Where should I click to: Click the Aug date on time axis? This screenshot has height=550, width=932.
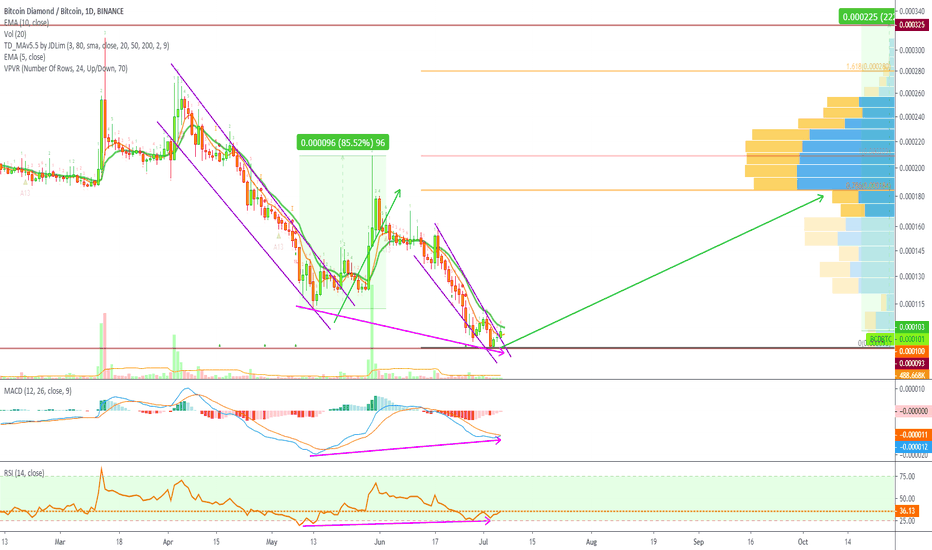coord(591,542)
